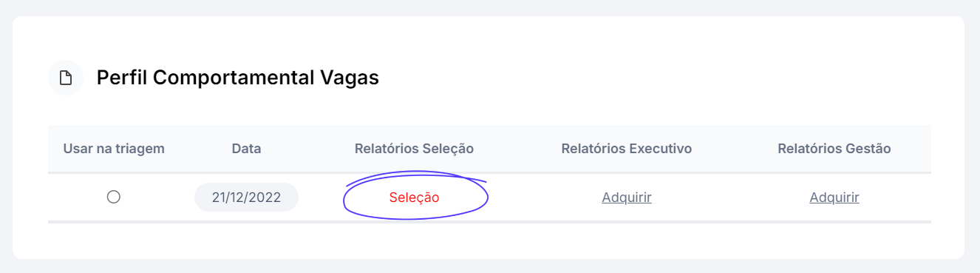980x273 pixels.
Task: View the circled Seleção report
Action: coord(414,198)
